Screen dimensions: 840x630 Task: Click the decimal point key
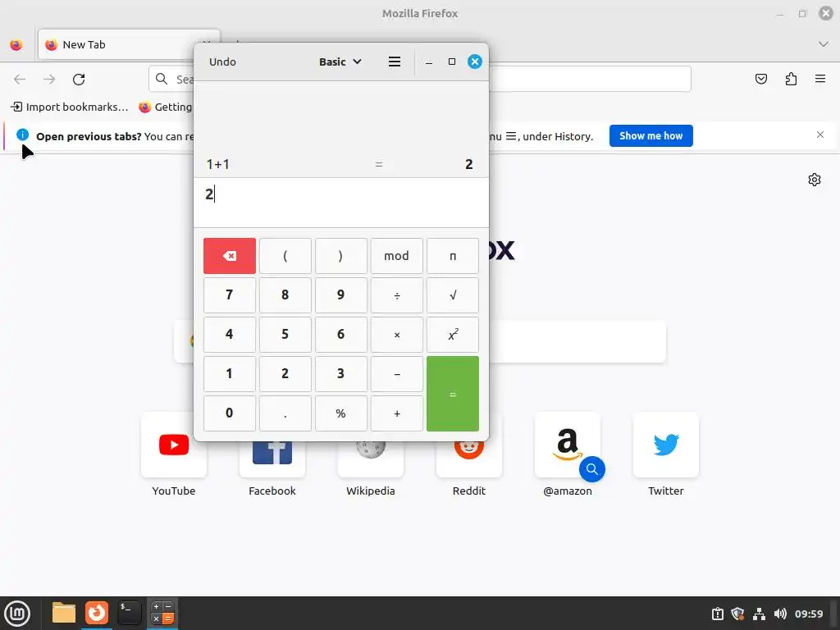tap(285, 413)
